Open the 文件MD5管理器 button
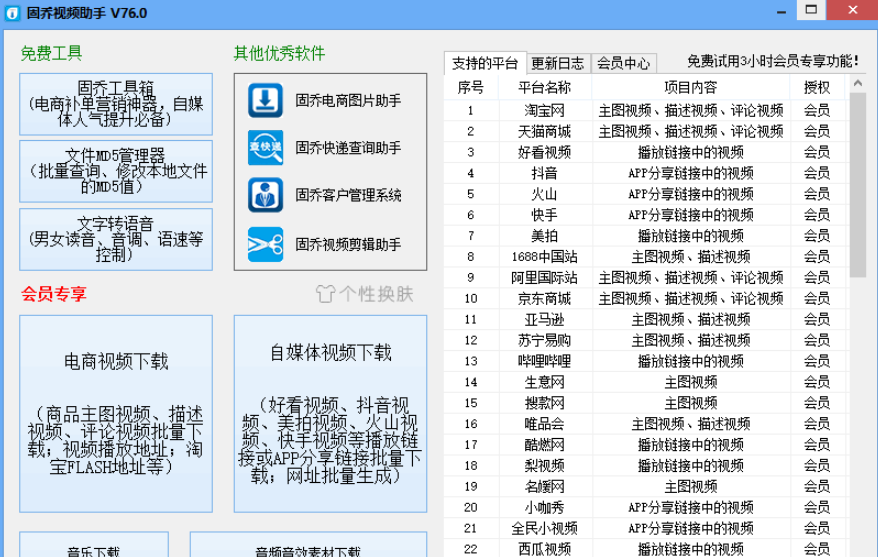878x557 pixels. click(x=116, y=171)
